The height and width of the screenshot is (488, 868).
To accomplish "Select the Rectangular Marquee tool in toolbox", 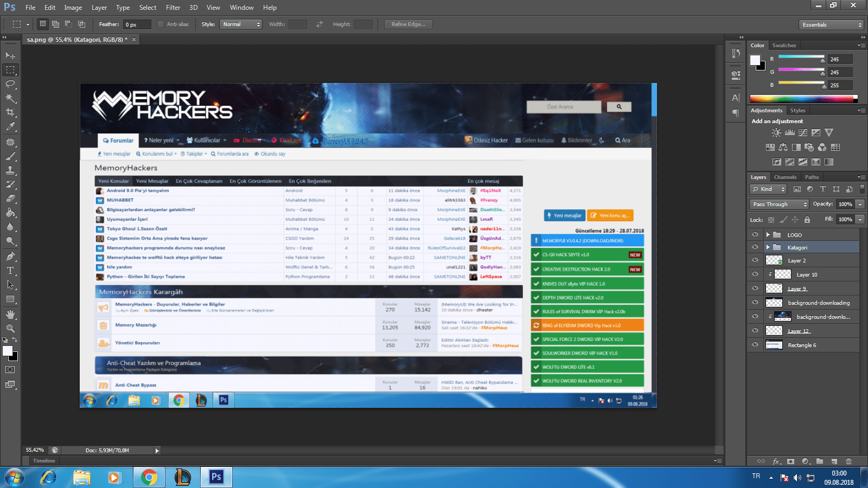I will [10, 70].
